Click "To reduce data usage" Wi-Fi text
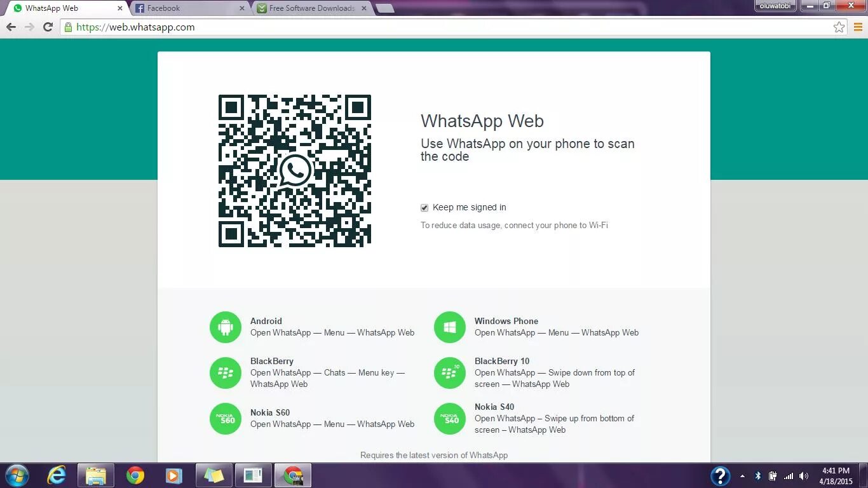 [514, 225]
